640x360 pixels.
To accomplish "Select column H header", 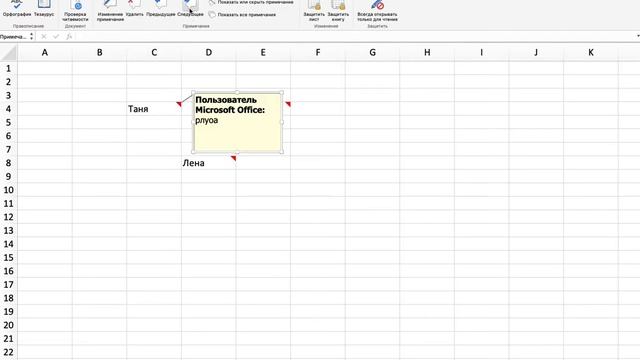I will point(427,53).
